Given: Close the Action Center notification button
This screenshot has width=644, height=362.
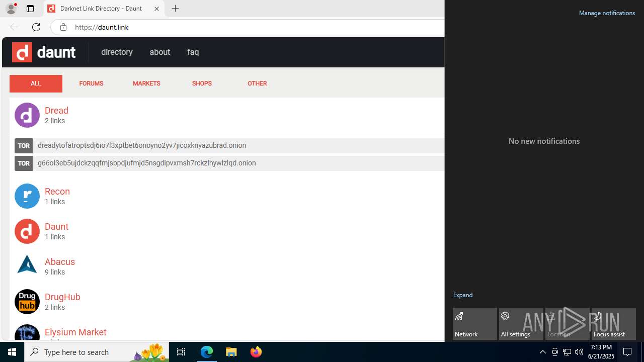Looking at the screenshot, I should (628, 352).
